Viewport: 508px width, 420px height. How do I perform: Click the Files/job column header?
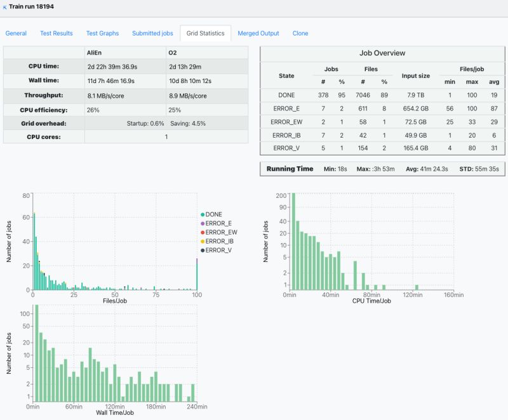coord(472,69)
